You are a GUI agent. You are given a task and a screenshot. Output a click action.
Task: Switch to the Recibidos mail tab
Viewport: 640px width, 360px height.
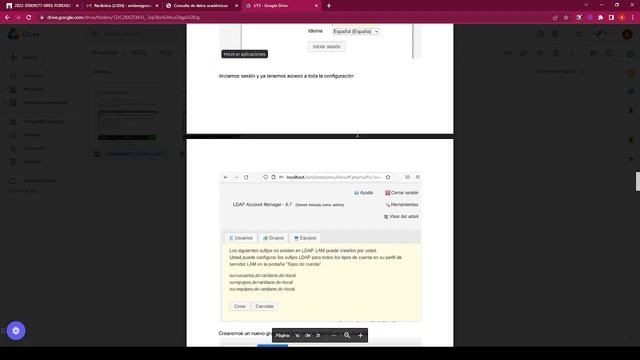[122, 6]
